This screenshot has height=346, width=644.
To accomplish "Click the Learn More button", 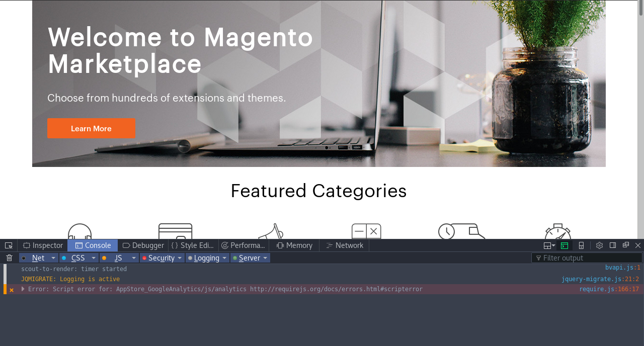I will (x=91, y=129).
